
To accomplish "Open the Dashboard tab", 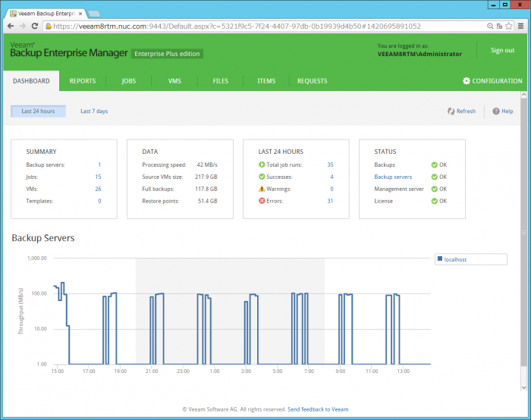I will 31,81.
